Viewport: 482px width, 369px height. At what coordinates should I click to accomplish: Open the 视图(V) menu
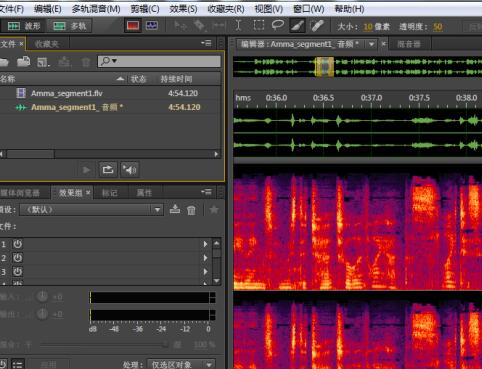pyautogui.click(x=268, y=9)
